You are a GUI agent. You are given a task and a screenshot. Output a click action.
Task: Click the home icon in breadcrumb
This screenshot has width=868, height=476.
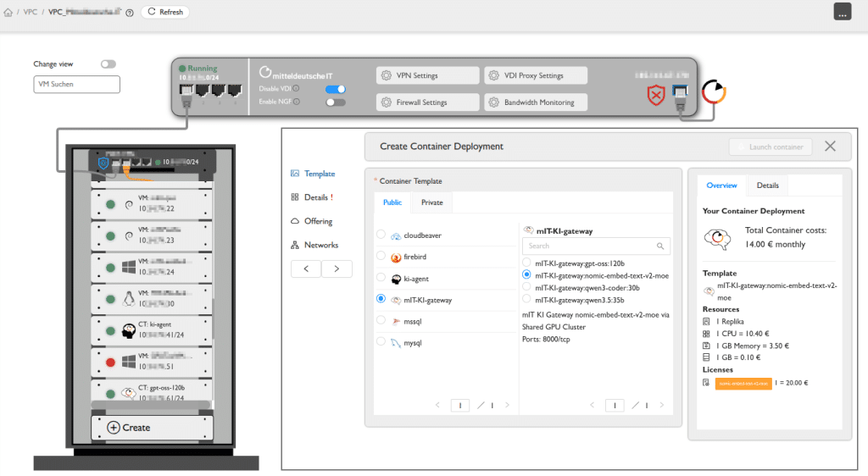(x=8, y=13)
